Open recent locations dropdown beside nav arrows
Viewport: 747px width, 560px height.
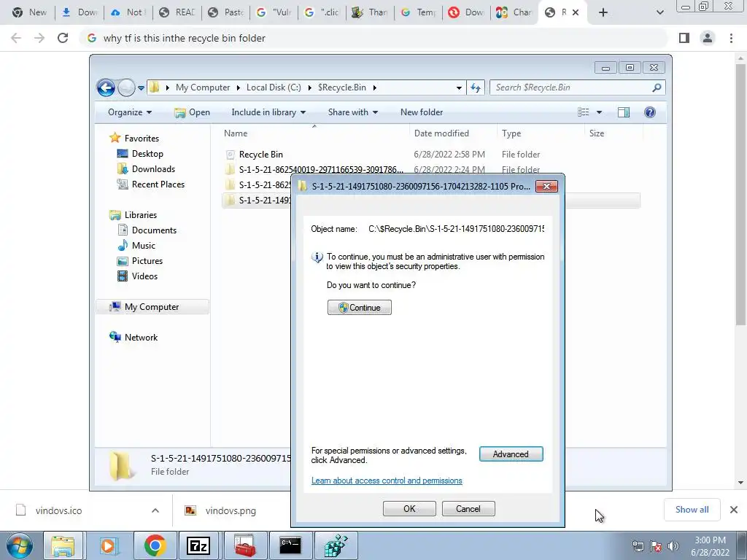141,88
